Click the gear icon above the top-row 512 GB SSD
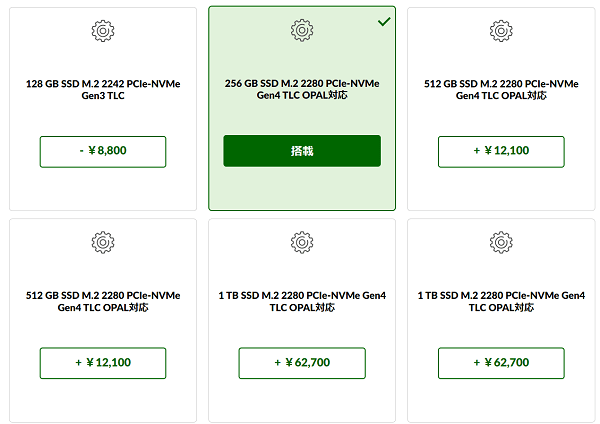Image resolution: width=600 pixels, height=424 pixels. [x=501, y=31]
